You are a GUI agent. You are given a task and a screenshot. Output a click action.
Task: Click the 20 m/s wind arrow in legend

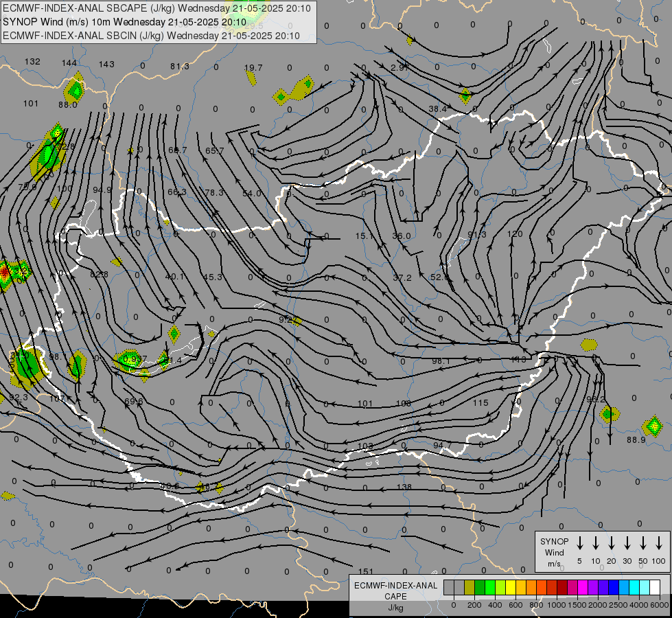click(612, 543)
